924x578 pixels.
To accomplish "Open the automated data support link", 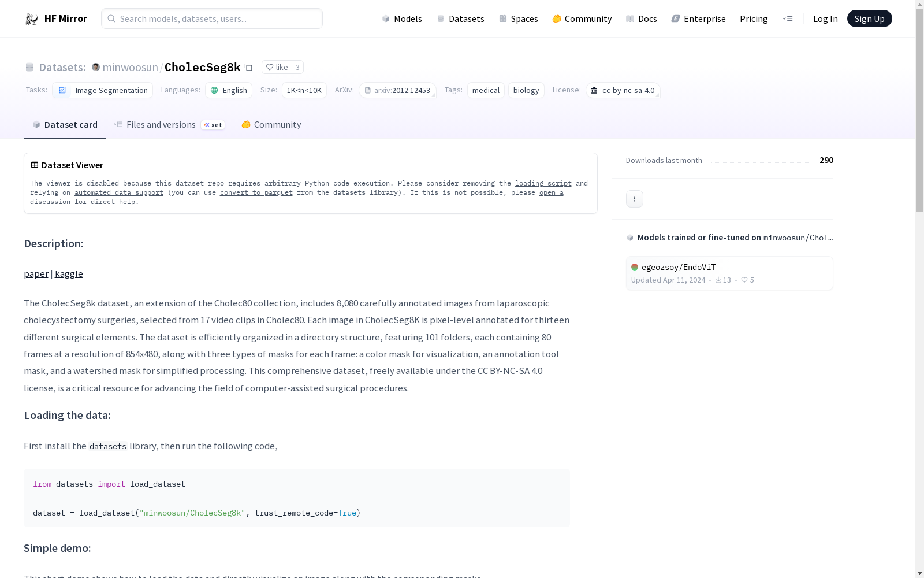I will pos(119,192).
